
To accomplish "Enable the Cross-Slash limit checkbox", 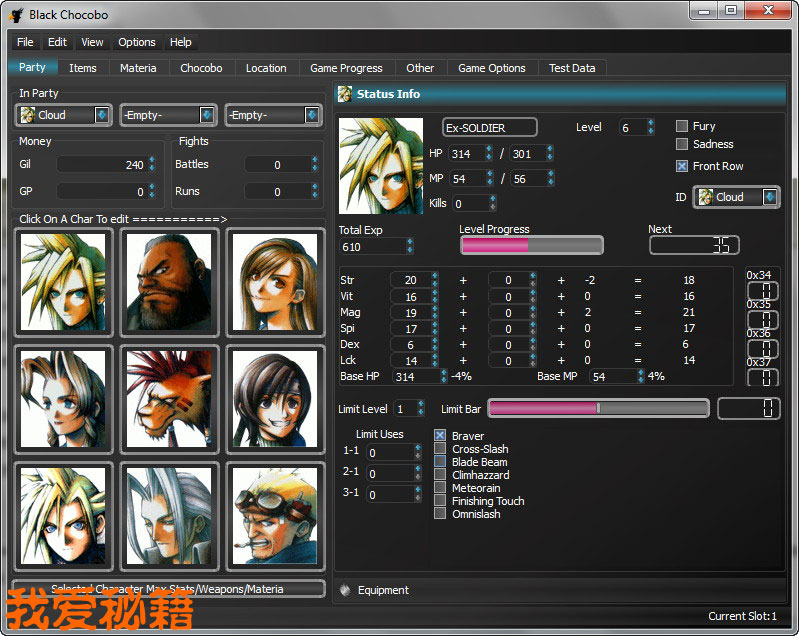I will tap(440, 449).
